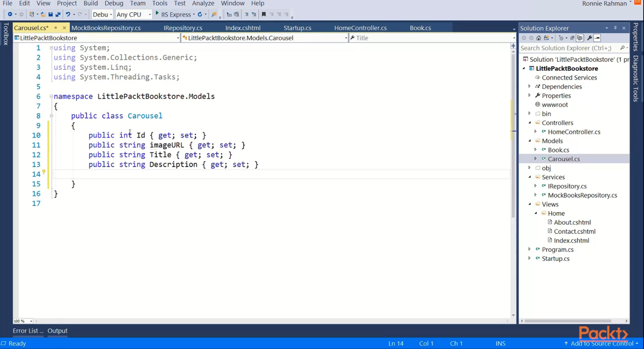
Task: Open the Properties side panel tab
Action: [x=636, y=37]
